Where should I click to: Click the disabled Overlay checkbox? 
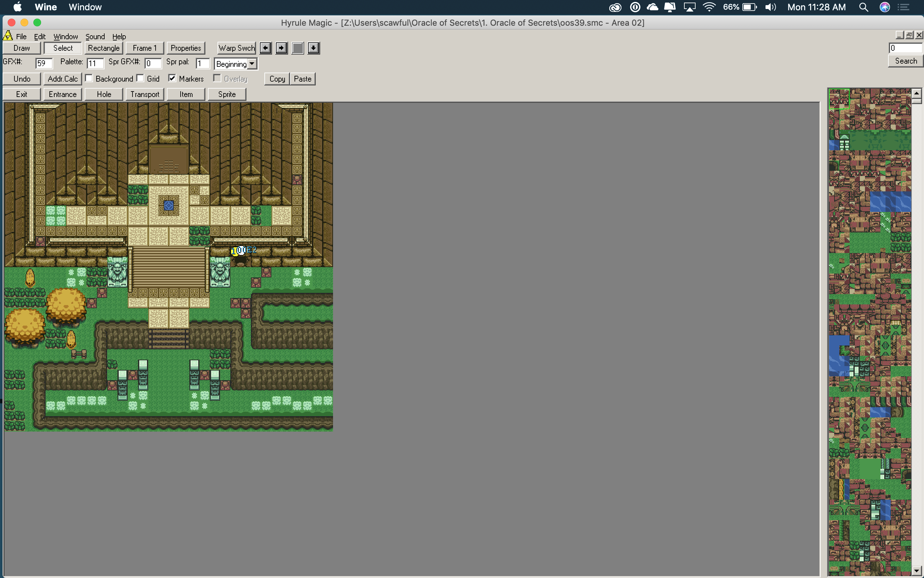tap(217, 78)
